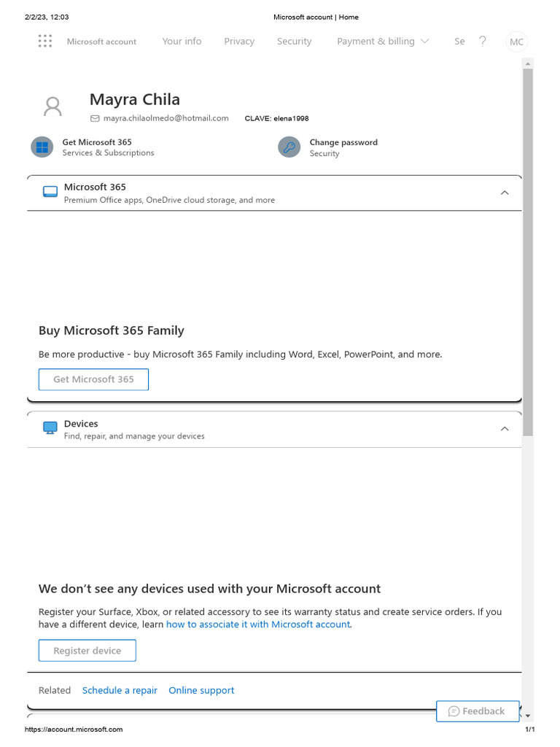Click the vertical scrollbar thumb
The image size is (560, 747).
pos(528,252)
